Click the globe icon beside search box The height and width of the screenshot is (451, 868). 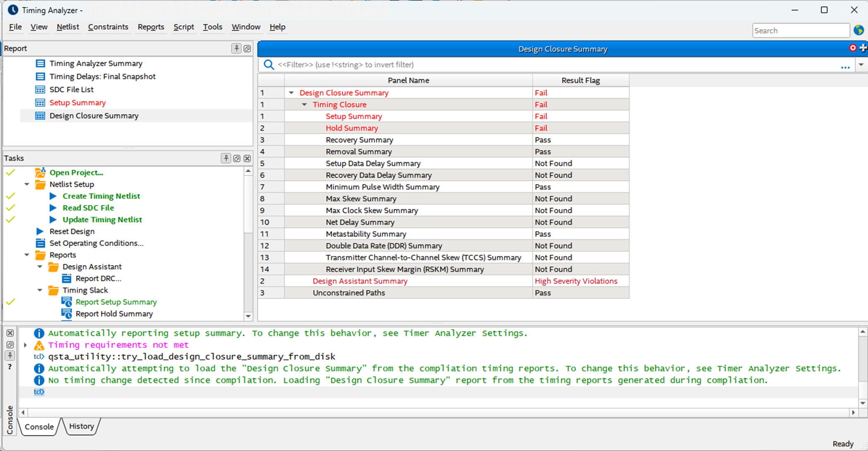click(x=858, y=30)
